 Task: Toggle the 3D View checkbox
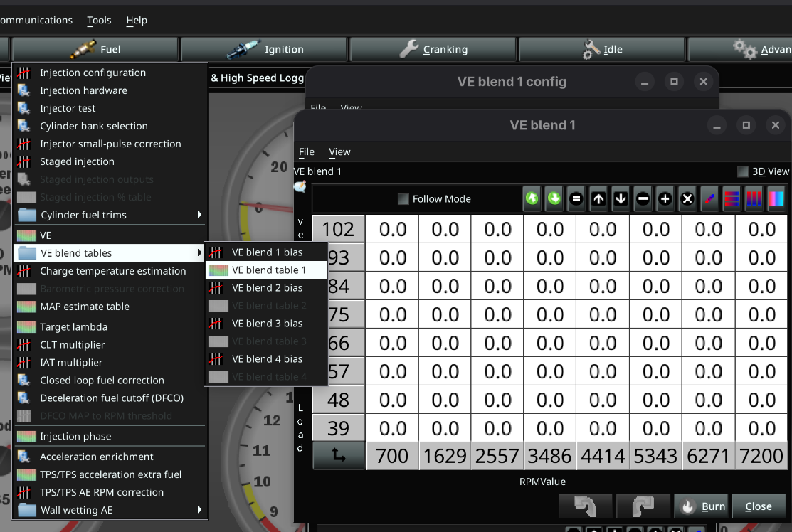click(743, 171)
